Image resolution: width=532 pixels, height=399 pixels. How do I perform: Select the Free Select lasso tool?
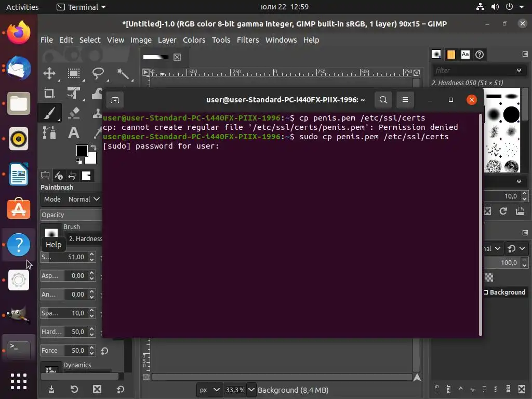(98, 73)
